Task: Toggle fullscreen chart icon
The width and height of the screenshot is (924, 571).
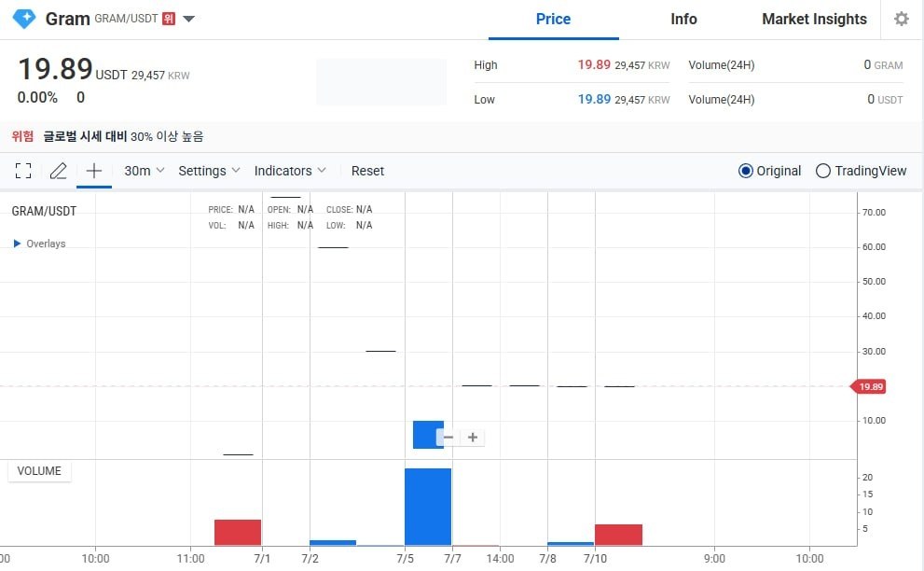Action: point(23,171)
